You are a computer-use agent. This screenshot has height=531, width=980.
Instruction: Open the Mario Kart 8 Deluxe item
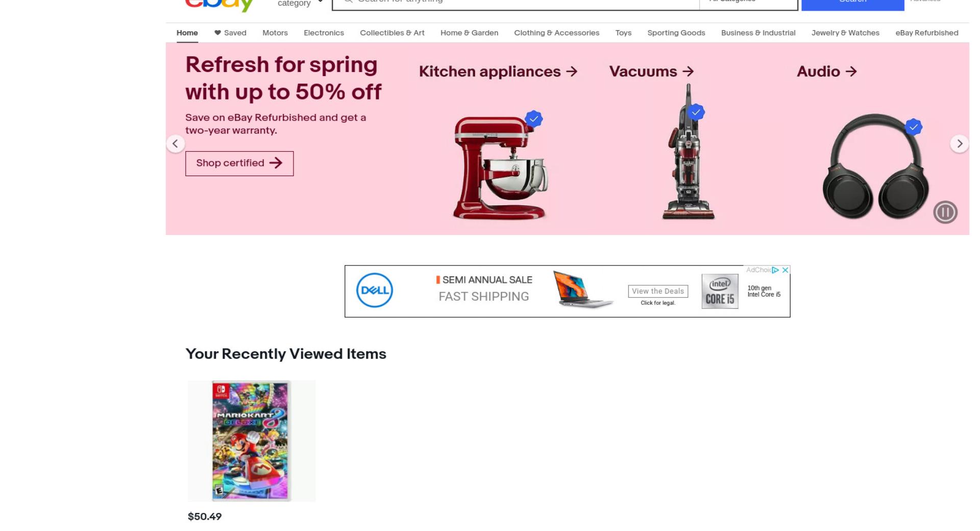click(251, 441)
